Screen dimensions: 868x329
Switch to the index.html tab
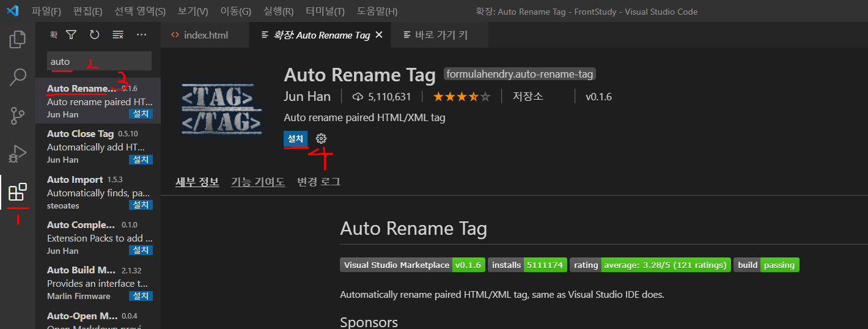click(x=205, y=35)
